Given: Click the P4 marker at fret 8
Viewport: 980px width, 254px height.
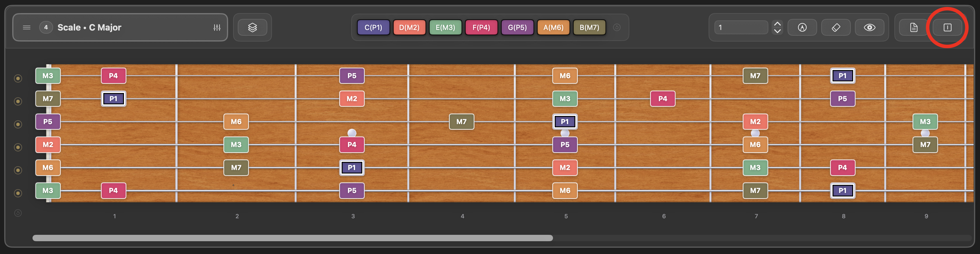Looking at the screenshot, I should (843, 168).
